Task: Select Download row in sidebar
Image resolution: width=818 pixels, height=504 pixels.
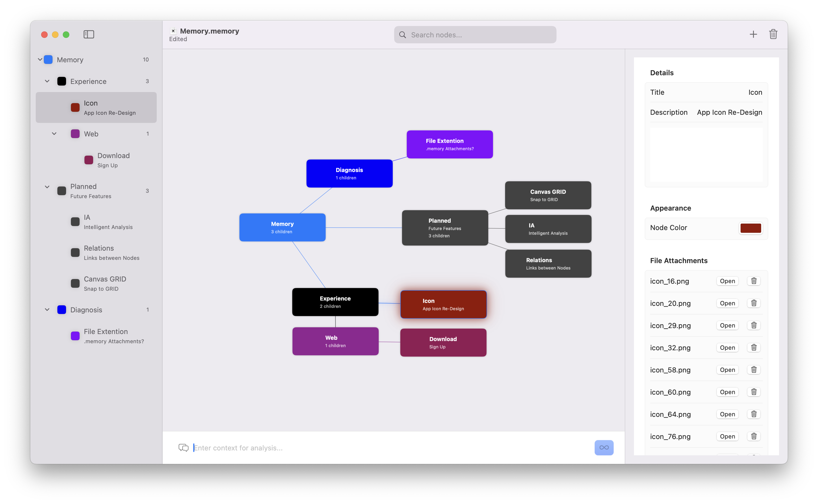Action: (x=96, y=160)
